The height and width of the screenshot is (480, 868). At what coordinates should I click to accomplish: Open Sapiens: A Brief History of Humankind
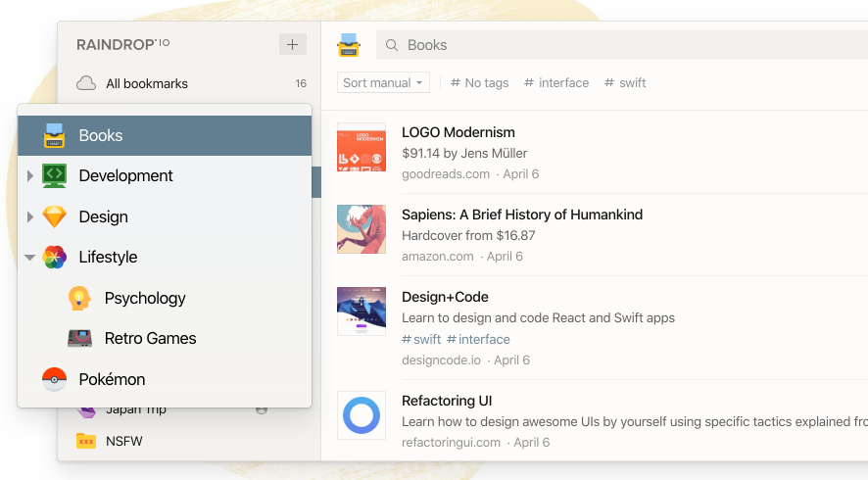pos(522,215)
